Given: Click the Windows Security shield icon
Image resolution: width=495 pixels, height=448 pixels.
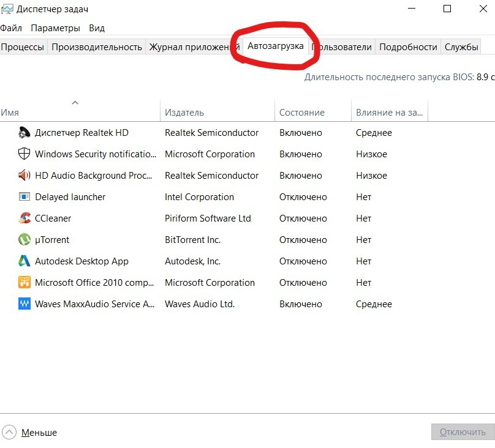Looking at the screenshot, I should click(x=24, y=154).
